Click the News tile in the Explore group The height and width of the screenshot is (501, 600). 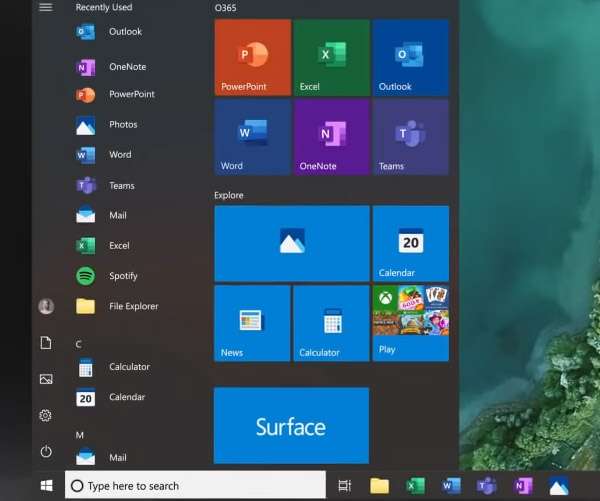pyautogui.click(x=252, y=322)
